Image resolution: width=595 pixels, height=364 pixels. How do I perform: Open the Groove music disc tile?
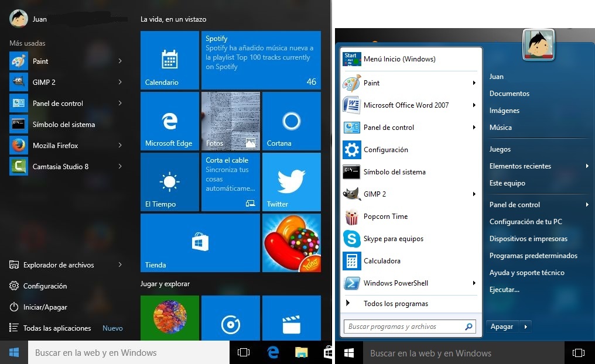231,318
